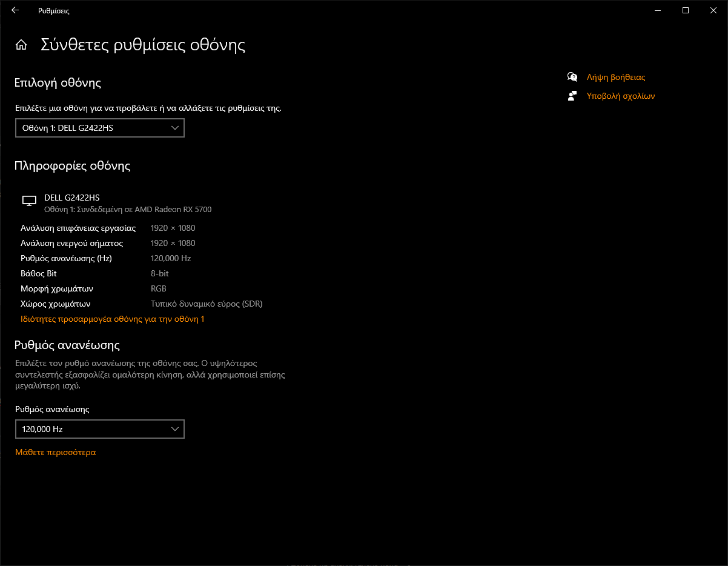728x566 pixels.
Task: Click the Ρυθμός ανανέωσης (Hz) label
Action: [x=66, y=258]
